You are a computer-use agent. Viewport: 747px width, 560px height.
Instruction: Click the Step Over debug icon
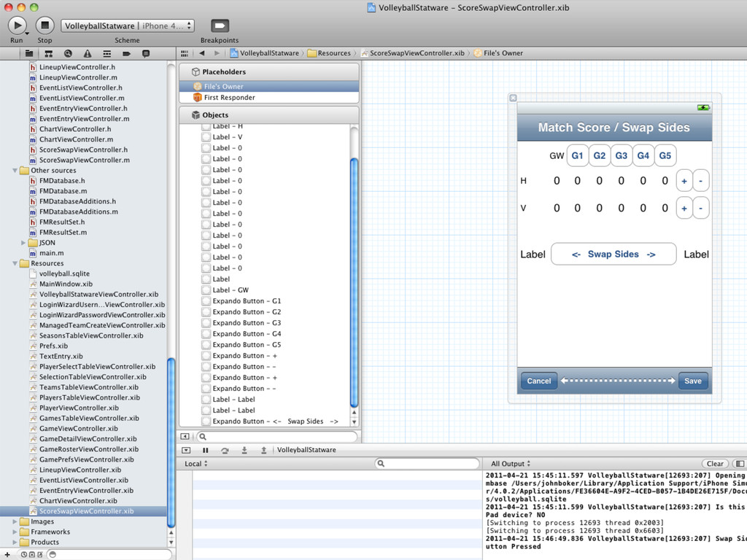(225, 450)
